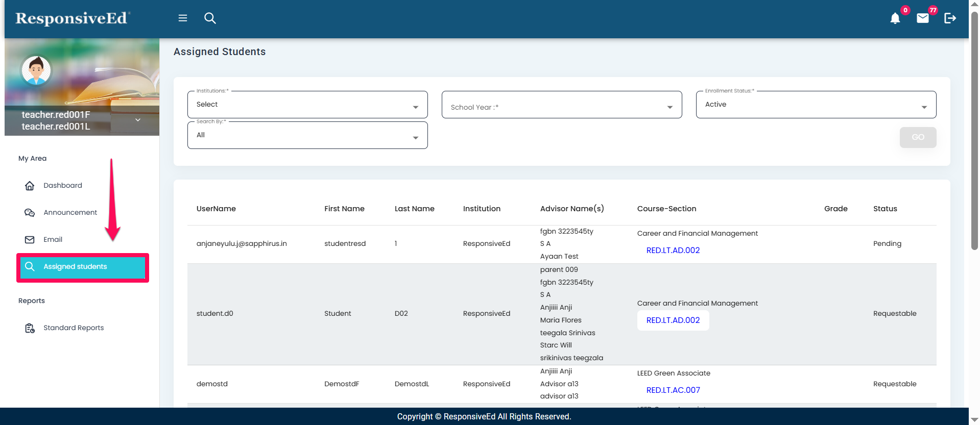
Task: Click the vertical page scrollbar
Action: pyautogui.click(x=974, y=128)
